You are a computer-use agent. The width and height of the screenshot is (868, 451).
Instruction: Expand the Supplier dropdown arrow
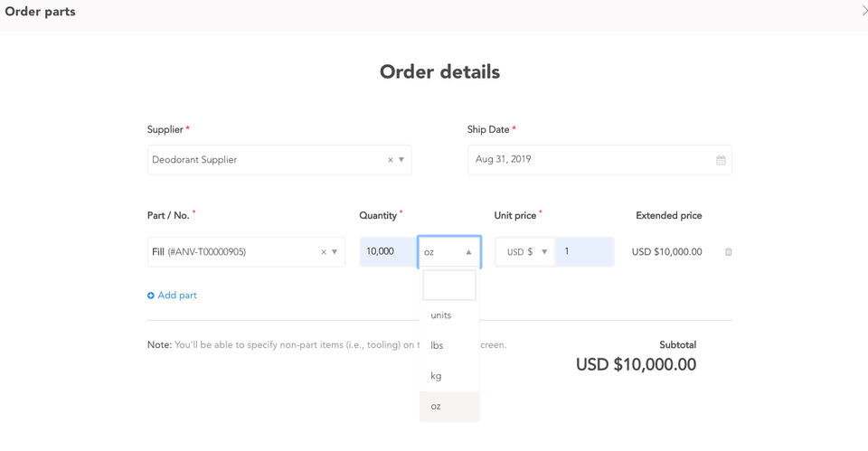coord(401,160)
